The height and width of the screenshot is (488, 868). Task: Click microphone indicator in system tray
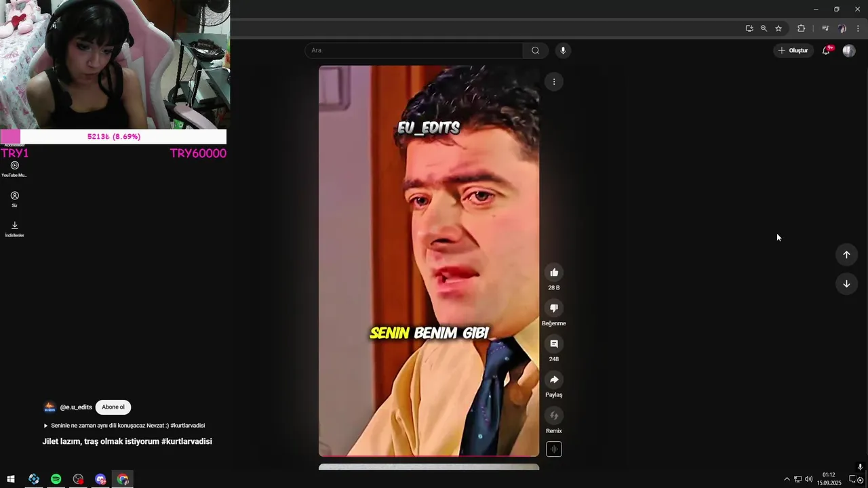(860, 467)
